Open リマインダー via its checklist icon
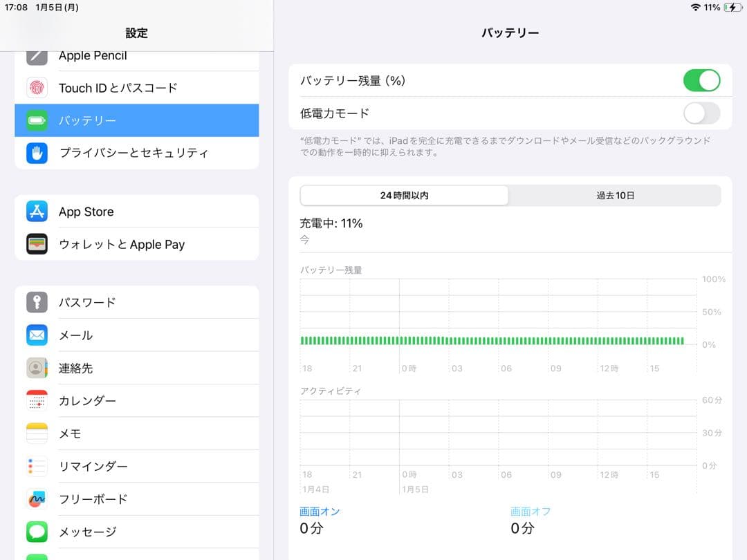 (x=36, y=466)
